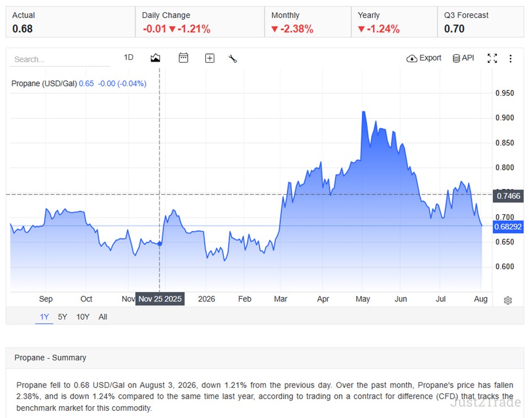Open the API database button
Screen dimensions: 532x418
coord(463,58)
